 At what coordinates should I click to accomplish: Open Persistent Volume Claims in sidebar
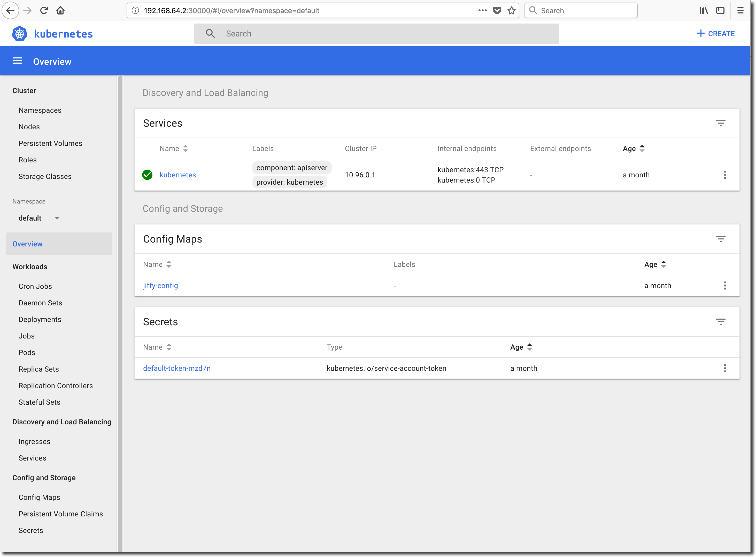click(x=61, y=514)
